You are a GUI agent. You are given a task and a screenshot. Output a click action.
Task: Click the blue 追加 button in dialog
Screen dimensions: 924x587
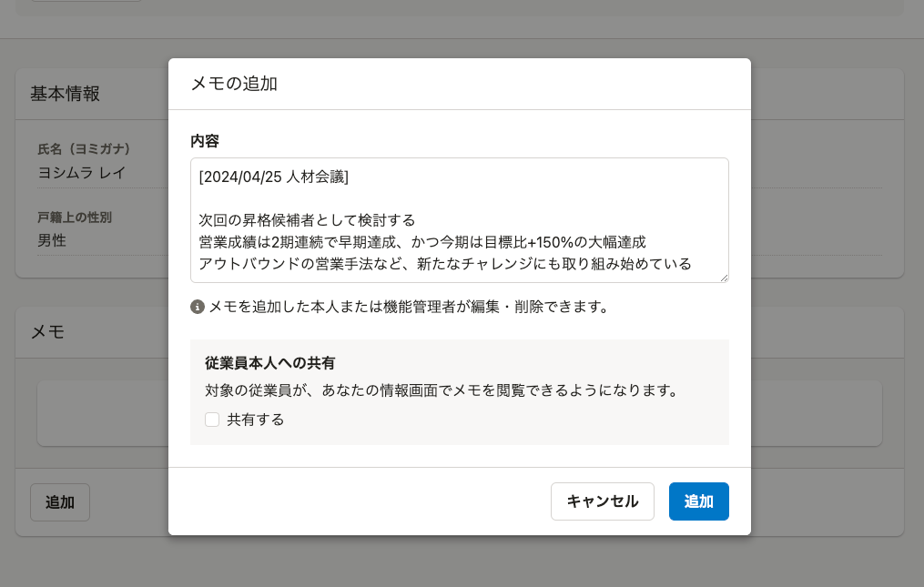click(698, 501)
